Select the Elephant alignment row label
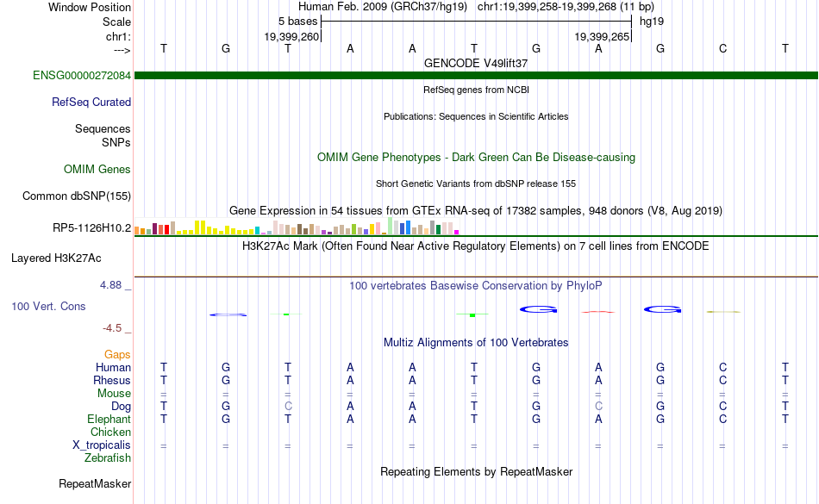 pos(109,419)
